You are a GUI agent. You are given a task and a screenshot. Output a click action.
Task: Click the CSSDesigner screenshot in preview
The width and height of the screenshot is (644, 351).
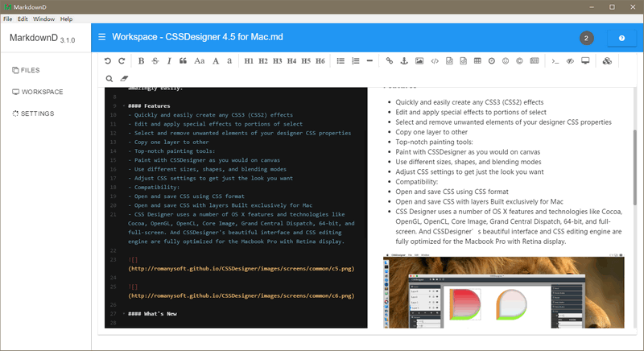click(504, 291)
